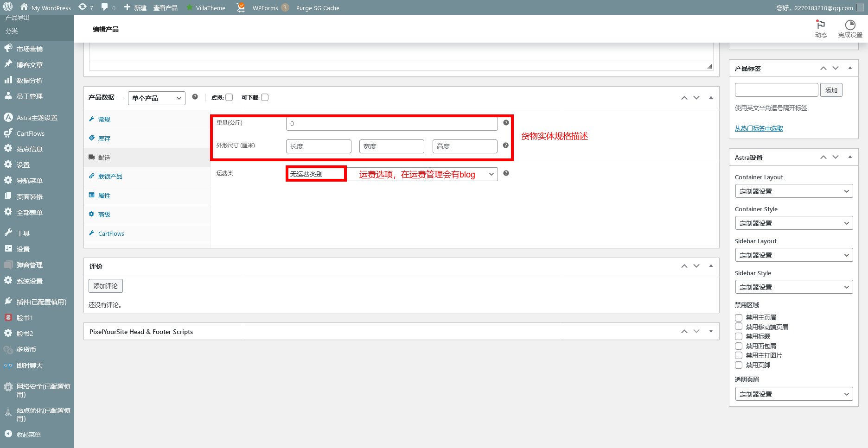Switch to the 常规 product tab
This screenshot has width=868, height=448.
click(147, 120)
